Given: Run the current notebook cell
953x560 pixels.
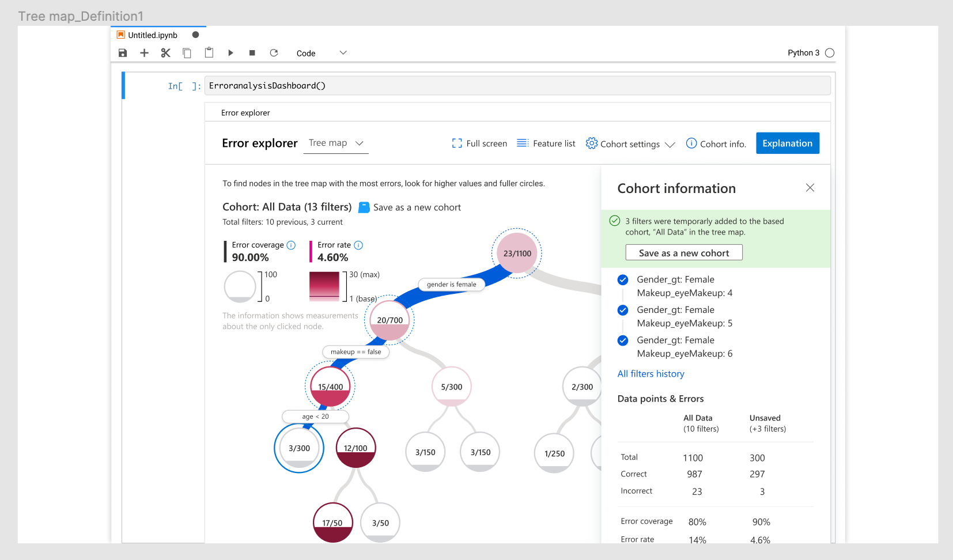Looking at the screenshot, I should 230,52.
